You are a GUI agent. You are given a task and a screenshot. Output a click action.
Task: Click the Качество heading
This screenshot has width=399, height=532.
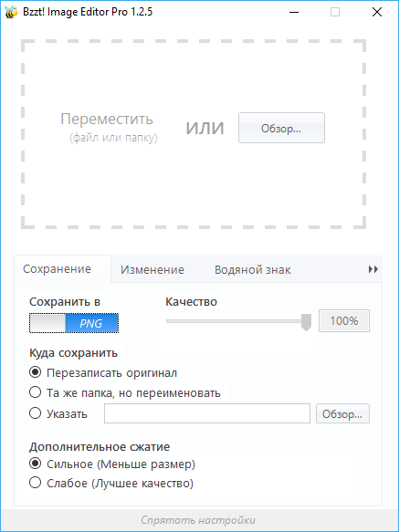[191, 302]
